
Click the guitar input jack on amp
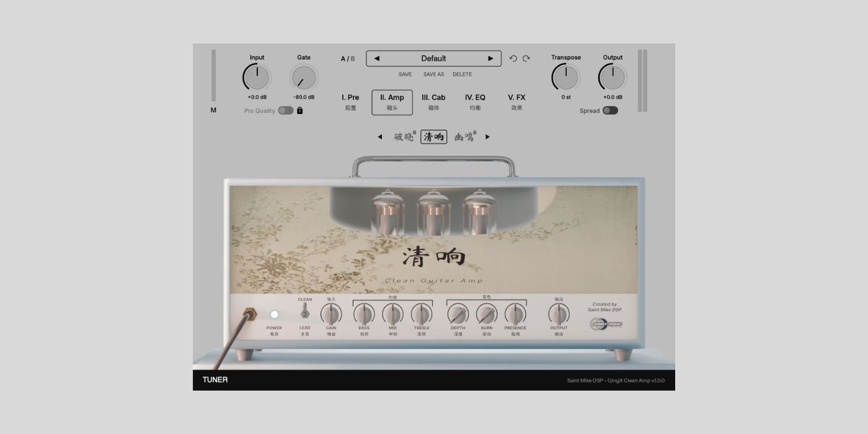pyautogui.click(x=250, y=314)
